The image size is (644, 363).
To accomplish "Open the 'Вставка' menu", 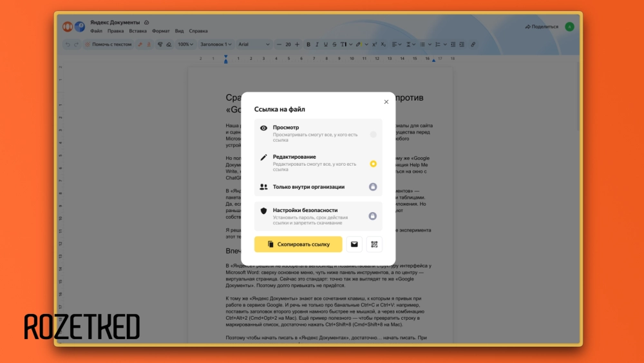I will (138, 31).
